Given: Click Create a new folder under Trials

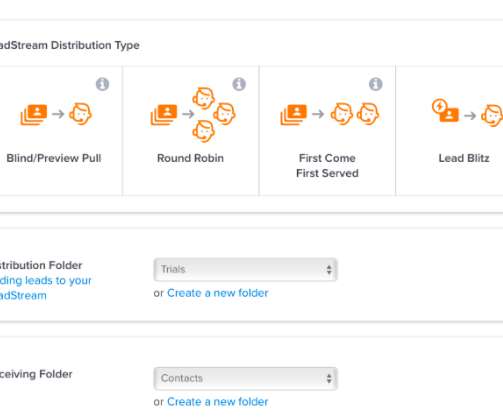Looking at the screenshot, I should pos(218,293).
